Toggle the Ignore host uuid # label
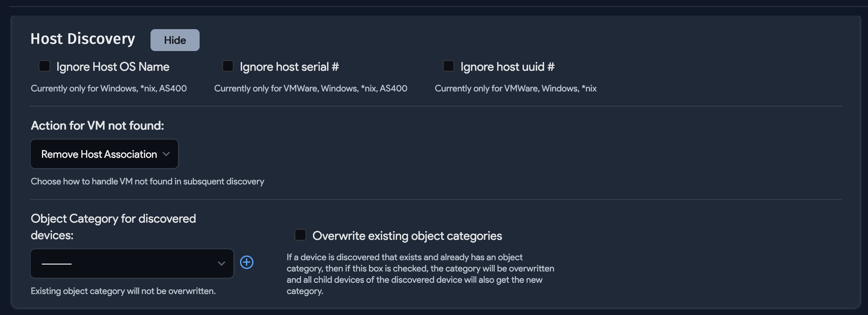 coord(507,67)
